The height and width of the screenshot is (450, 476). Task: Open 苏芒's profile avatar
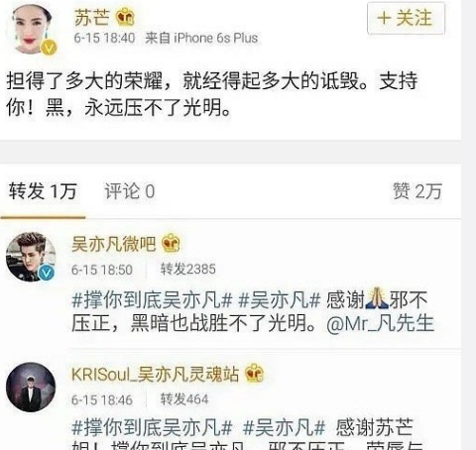tap(32, 29)
